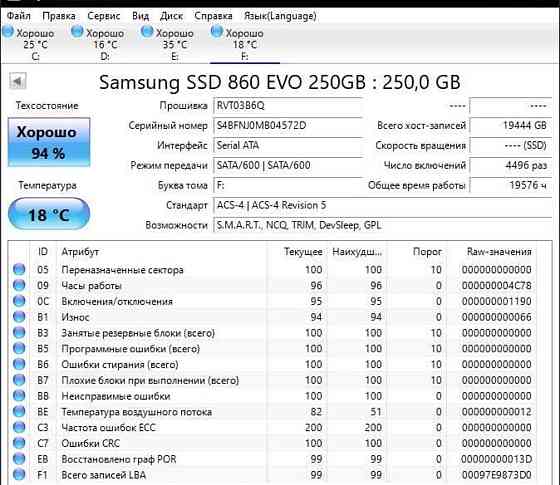Open the Сервис menu
The height and width of the screenshot is (485, 560).
[x=104, y=16]
